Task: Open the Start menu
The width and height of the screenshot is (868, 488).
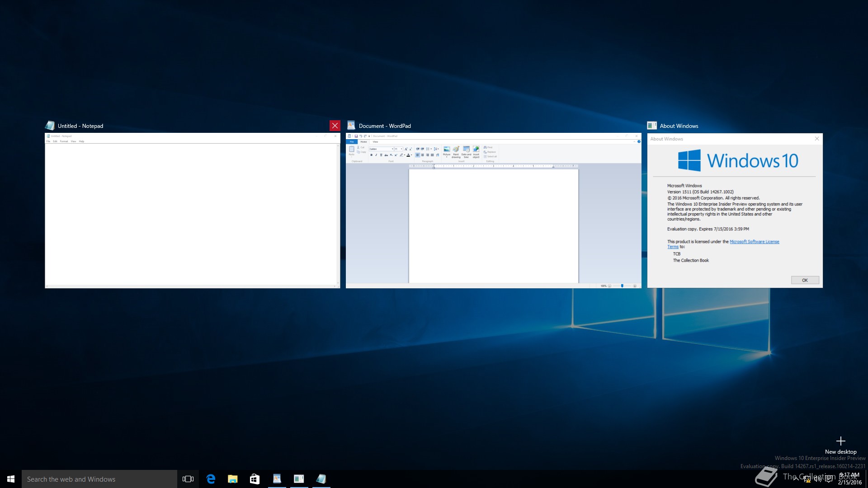Action: pos(11,479)
